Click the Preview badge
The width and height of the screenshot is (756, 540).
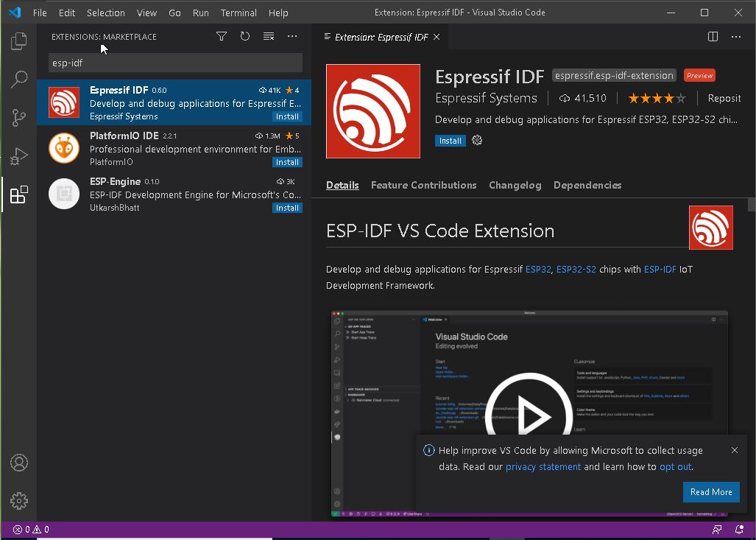[x=699, y=75]
